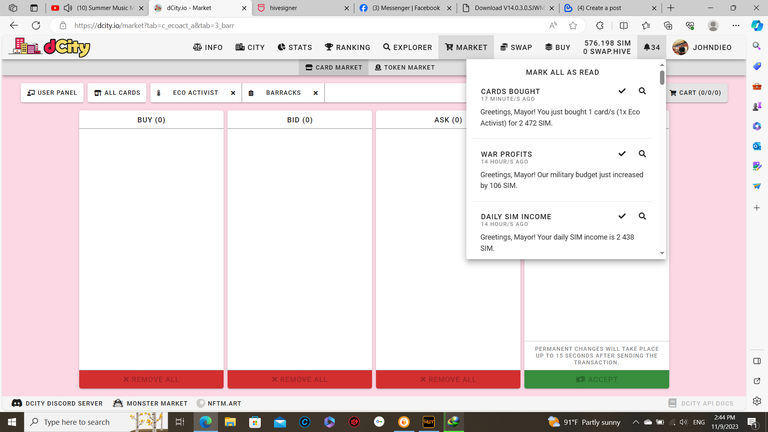Open the EXPLORER page
Image resolution: width=768 pixels, height=432 pixels.
click(408, 48)
